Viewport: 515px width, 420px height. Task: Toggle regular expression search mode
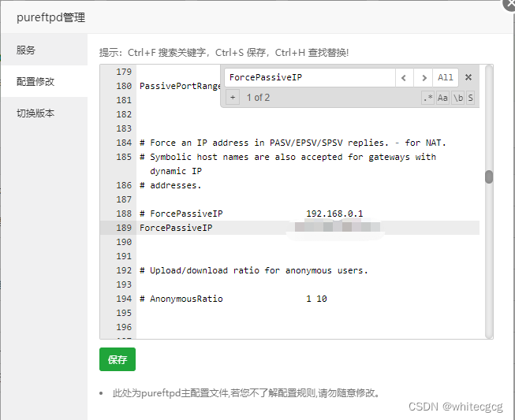click(427, 98)
